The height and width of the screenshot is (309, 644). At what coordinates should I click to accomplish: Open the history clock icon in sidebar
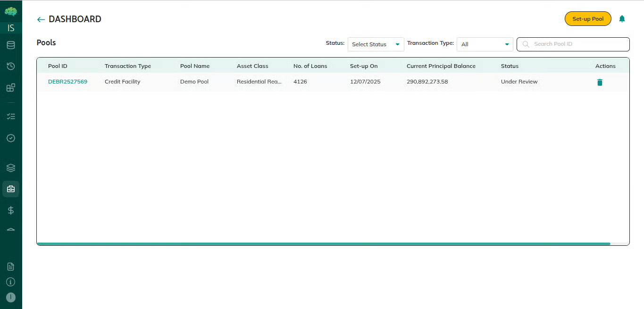tap(10, 66)
